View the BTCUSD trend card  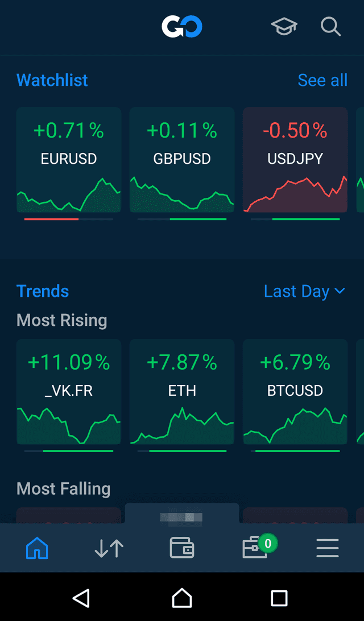[x=295, y=392]
